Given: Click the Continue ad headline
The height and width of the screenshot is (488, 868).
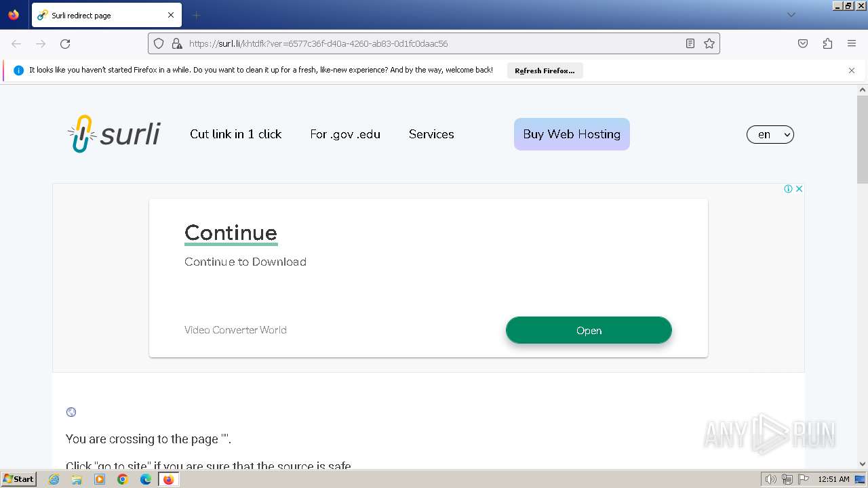Looking at the screenshot, I should 231,232.
